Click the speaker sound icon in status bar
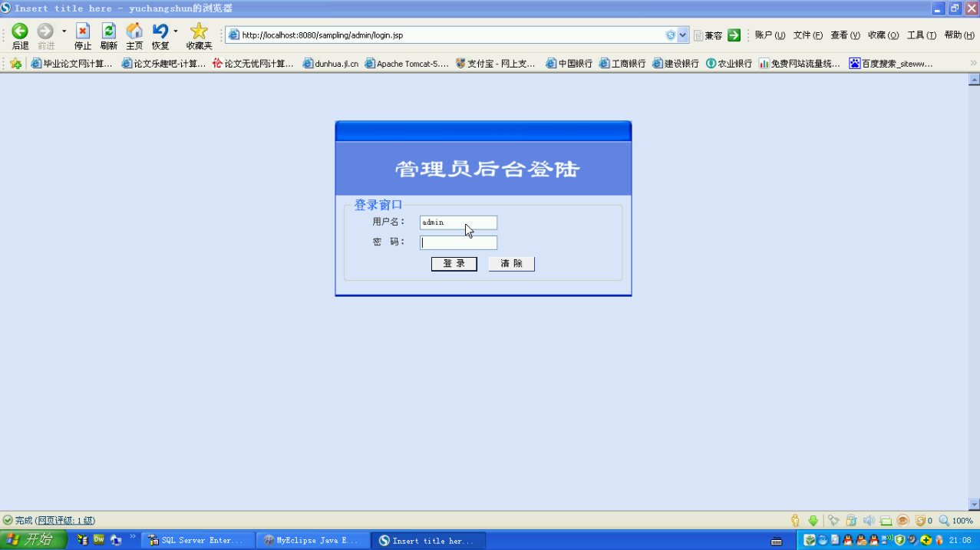The image size is (980, 550). (869, 521)
